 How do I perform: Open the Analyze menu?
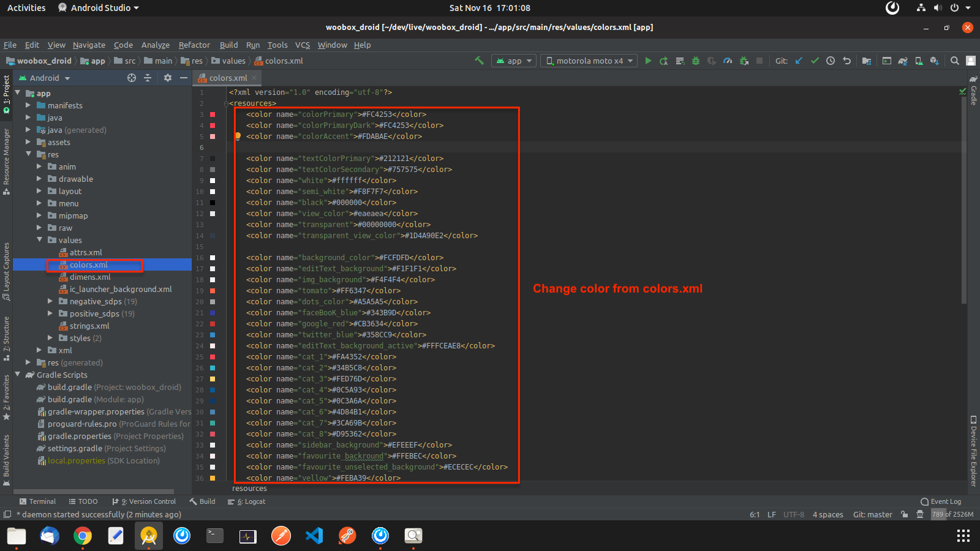156,45
